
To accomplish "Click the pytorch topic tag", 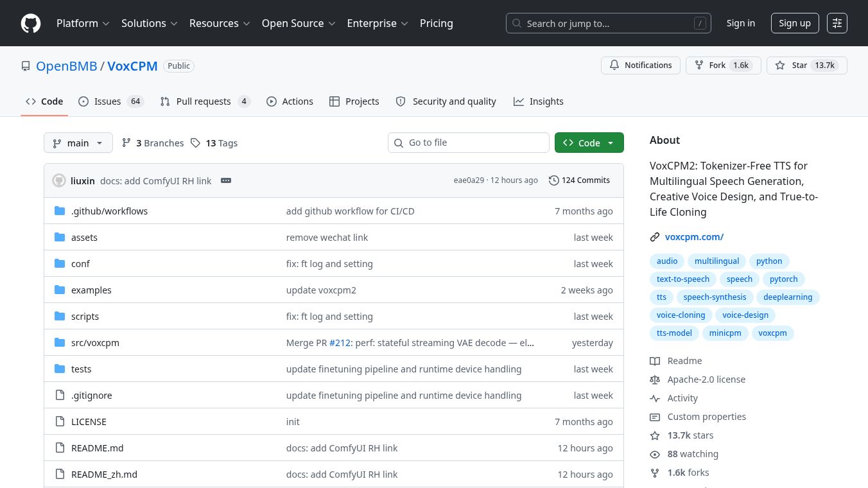I will coord(784,279).
